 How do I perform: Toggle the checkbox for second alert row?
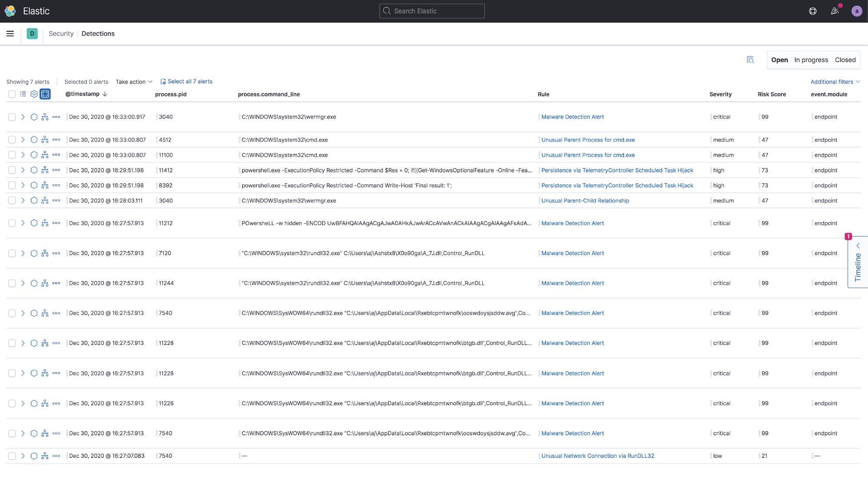[12, 139]
